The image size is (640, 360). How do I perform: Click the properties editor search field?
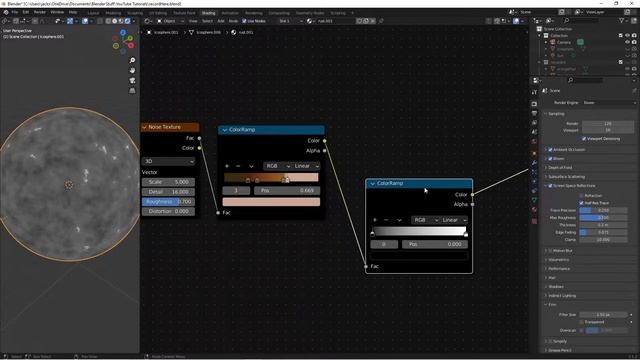click(585, 80)
